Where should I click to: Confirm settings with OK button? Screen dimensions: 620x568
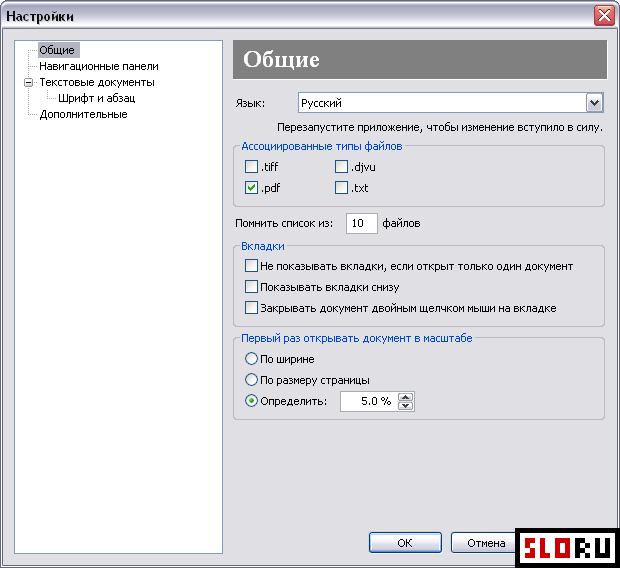tap(405, 543)
